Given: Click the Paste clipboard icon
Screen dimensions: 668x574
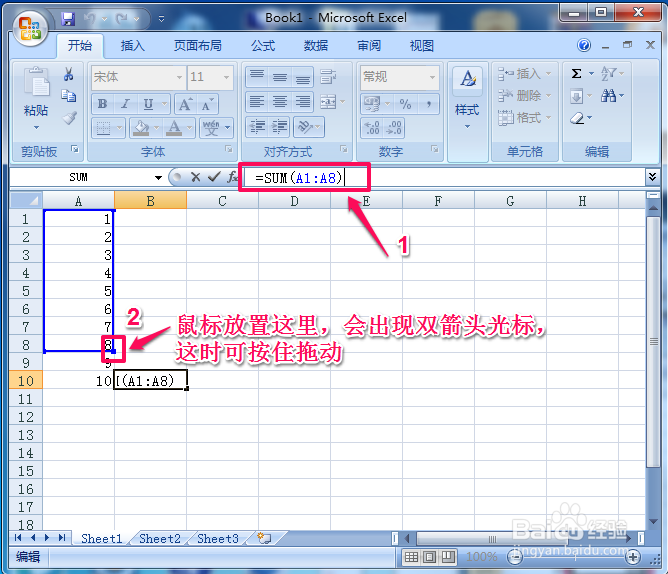Looking at the screenshot, I should [36, 81].
